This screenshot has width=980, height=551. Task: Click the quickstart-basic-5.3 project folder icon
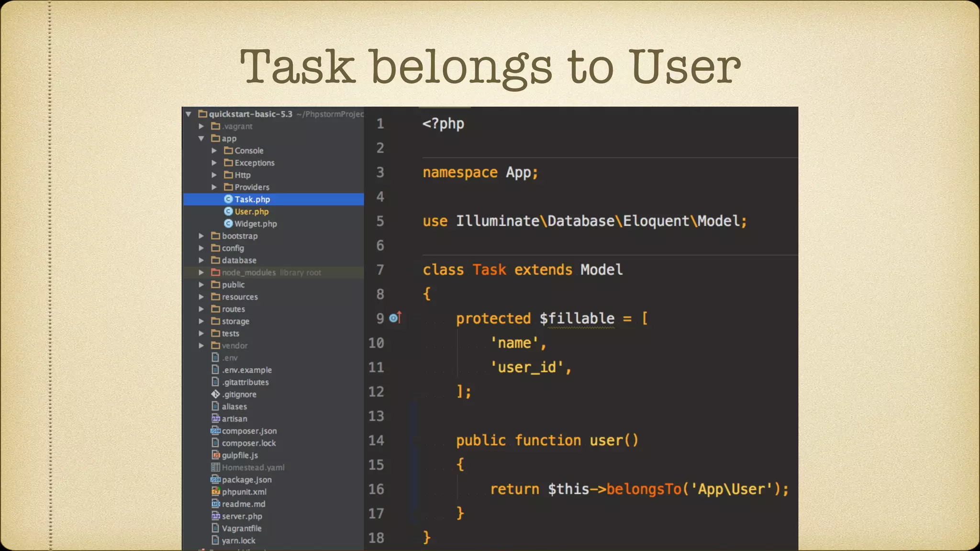203,114
